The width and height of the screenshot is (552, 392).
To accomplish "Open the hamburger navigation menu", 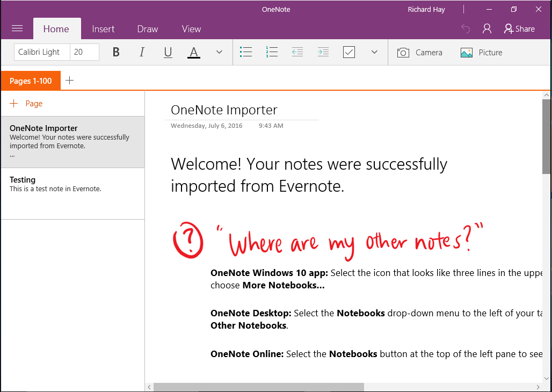I will (x=17, y=29).
